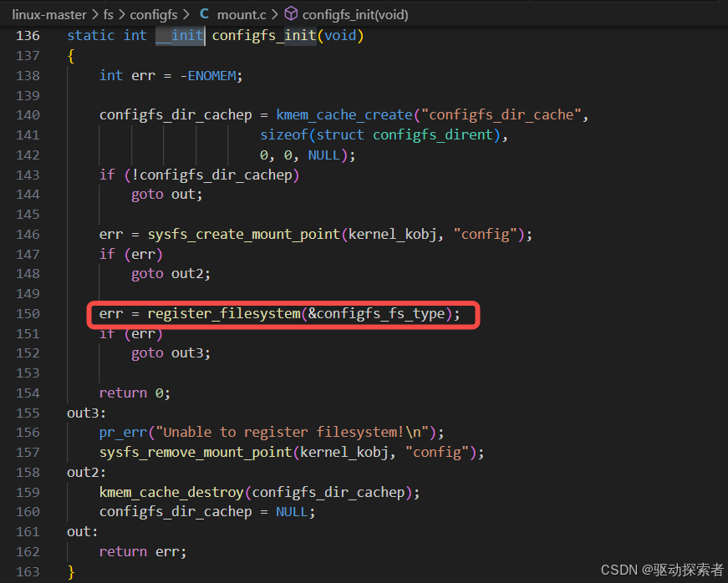Open the configfs_init(void) breadcrumb symbol
The image size is (728, 583).
pos(355,15)
